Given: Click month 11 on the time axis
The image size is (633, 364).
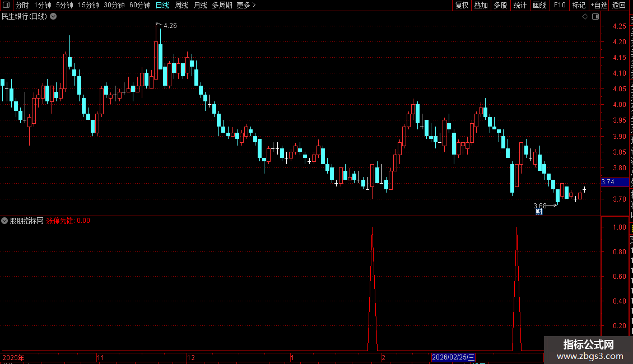Looking at the screenshot, I should click(x=100, y=357).
